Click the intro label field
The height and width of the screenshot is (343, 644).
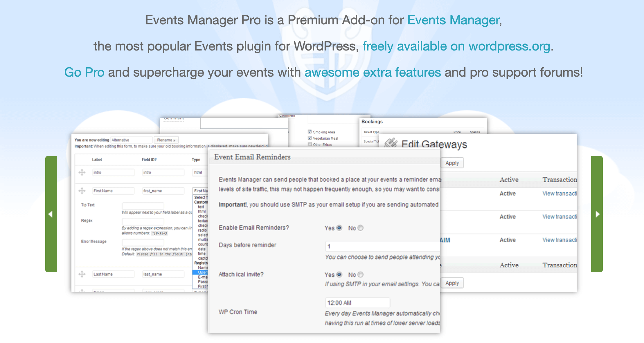(x=114, y=172)
